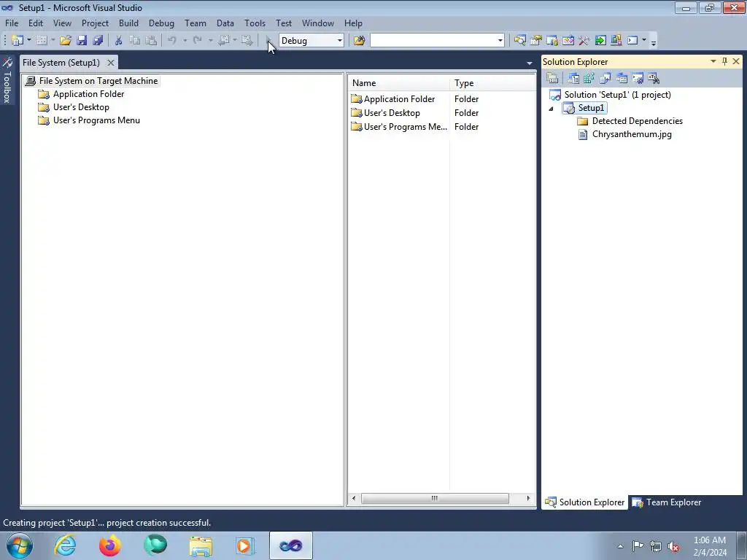
Task: Close the File System (Setup1) tab
Action: point(111,63)
